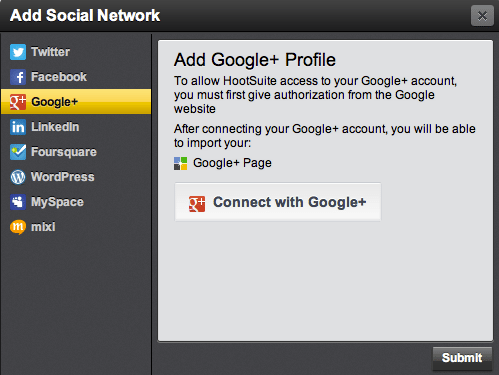Click the Google+ logo inside Connect button

[197, 204]
